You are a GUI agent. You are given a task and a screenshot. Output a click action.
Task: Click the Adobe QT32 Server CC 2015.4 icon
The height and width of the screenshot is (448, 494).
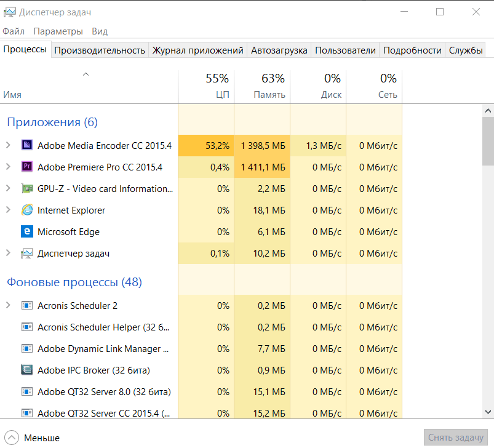tap(27, 413)
